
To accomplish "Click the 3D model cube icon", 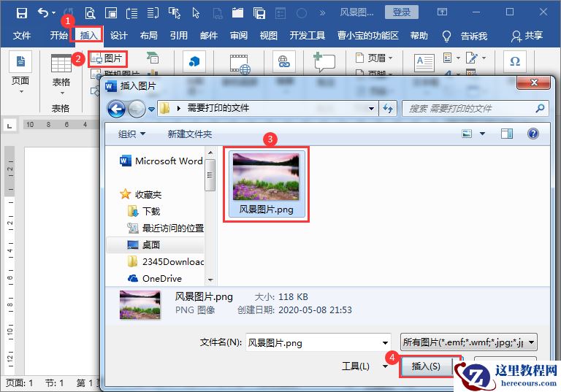I will pos(194,61).
